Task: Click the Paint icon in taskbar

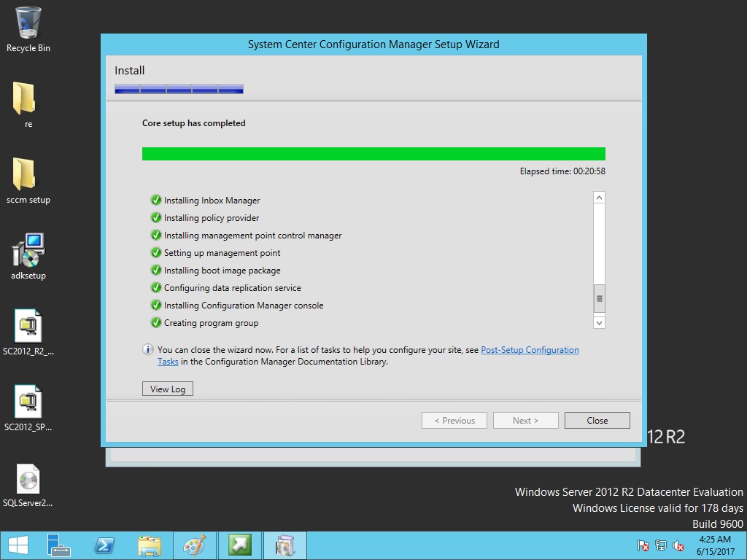Action: point(194,545)
